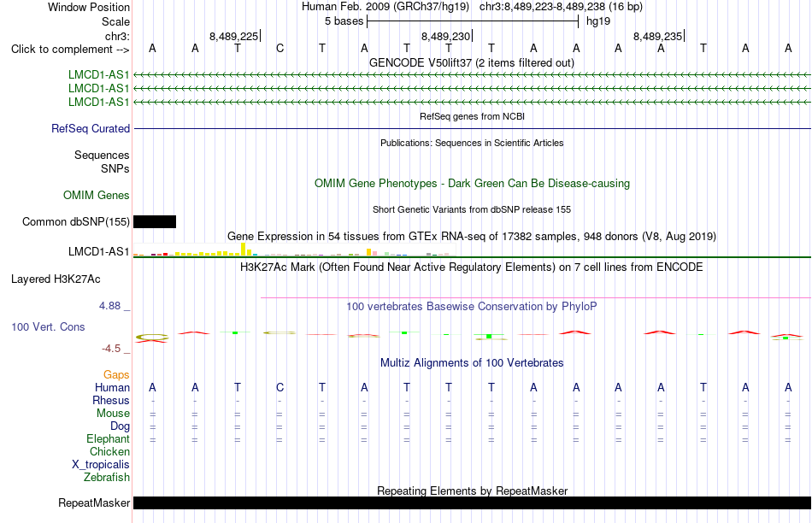Image resolution: width=812 pixels, height=523 pixels.
Task: Click the X_tropicalis alignment row label
Action: tap(101, 465)
